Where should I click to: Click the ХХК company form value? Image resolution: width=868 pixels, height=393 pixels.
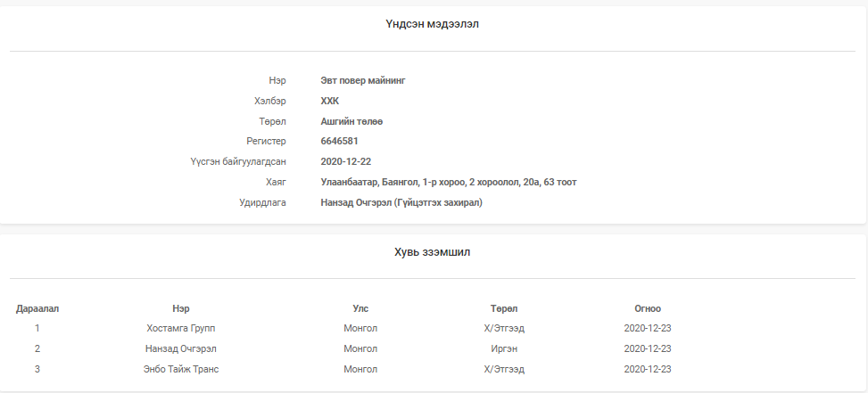pyautogui.click(x=330, y=101)
